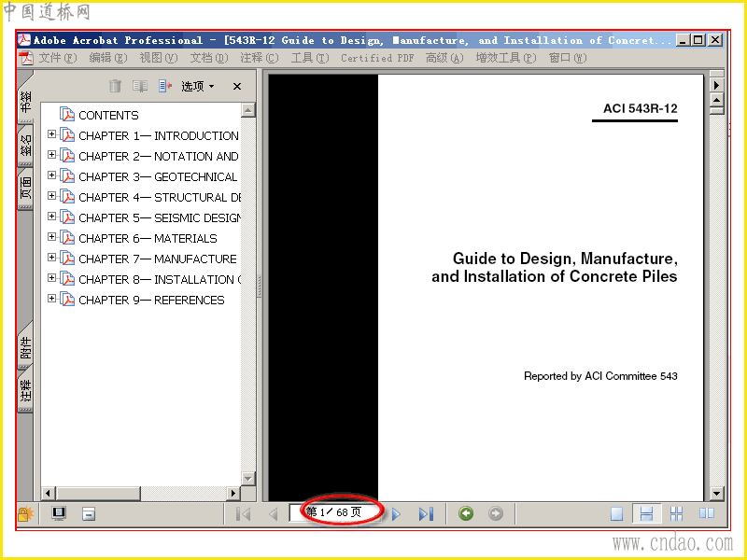The image size is (747, 560).
Task: Go to the next page arrow
Action: point(396,514)
